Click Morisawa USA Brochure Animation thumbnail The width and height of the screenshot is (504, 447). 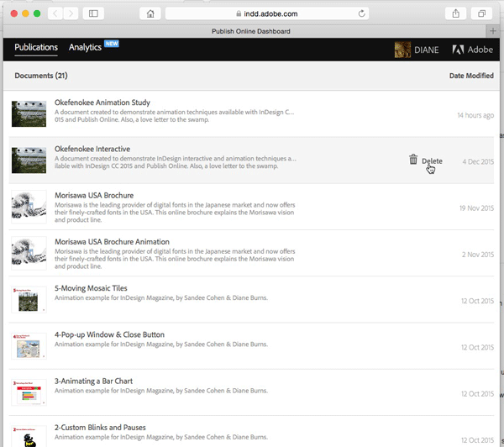coord(29,253)
